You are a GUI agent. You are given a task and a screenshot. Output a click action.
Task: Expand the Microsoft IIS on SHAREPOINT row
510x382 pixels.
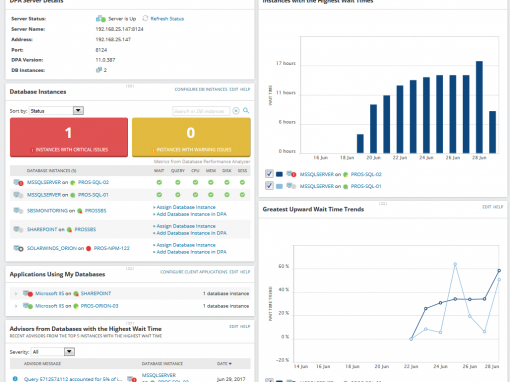coord(16,294)
